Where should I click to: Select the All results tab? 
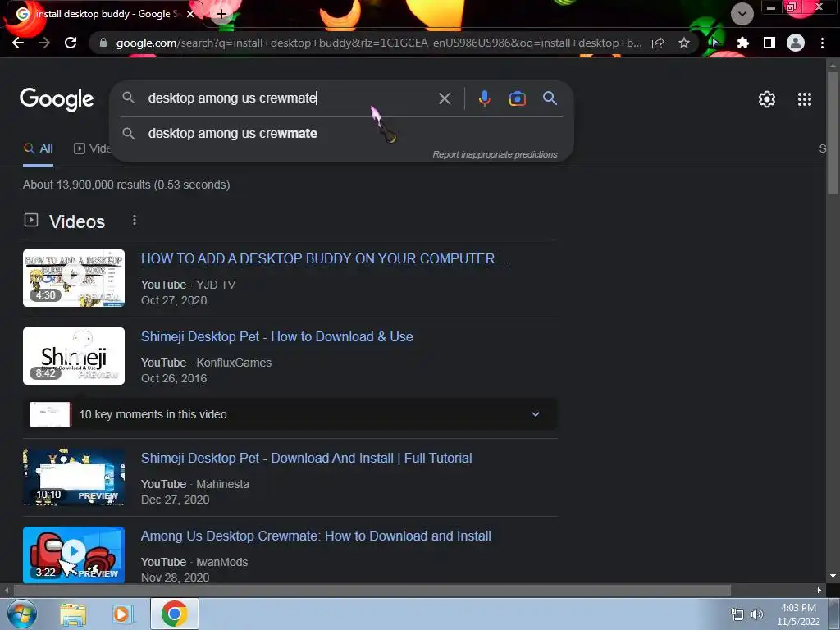click(x=38, y=148)
